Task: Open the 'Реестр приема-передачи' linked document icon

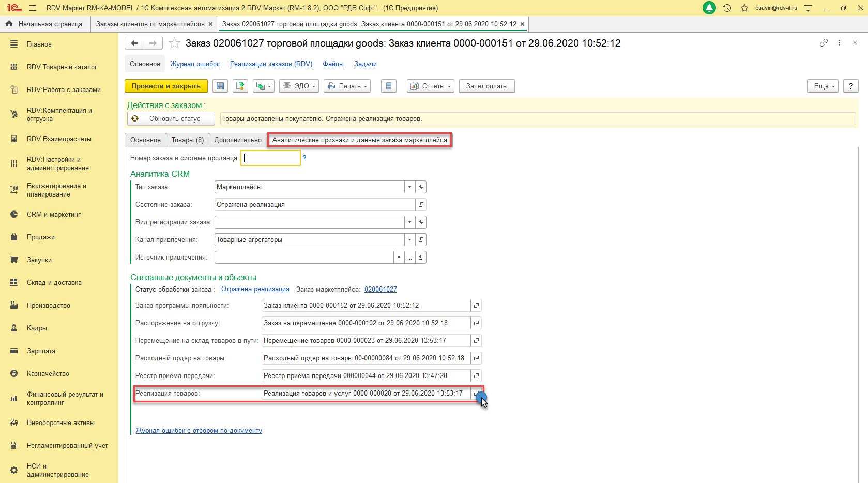Action: point(476,376)
